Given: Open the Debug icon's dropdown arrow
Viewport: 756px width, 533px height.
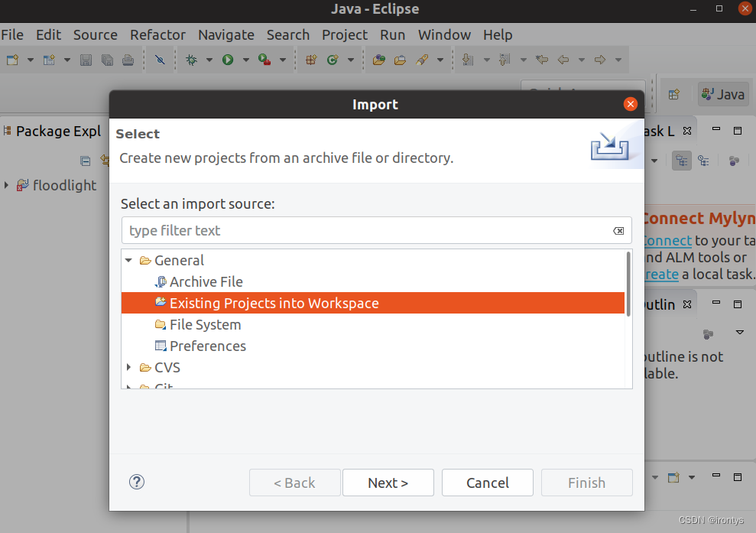Looking at the screenshot, I should [x=209, y=60].
